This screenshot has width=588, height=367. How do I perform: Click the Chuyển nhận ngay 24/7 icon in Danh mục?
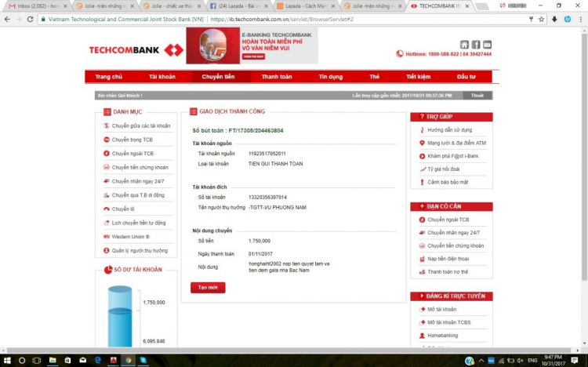[107, 181]
